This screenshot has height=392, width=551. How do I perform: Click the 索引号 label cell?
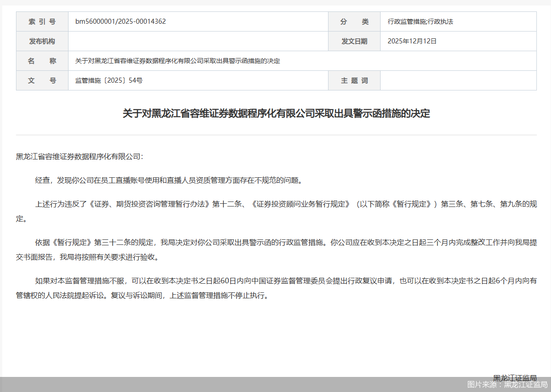(x=42, y=21)
